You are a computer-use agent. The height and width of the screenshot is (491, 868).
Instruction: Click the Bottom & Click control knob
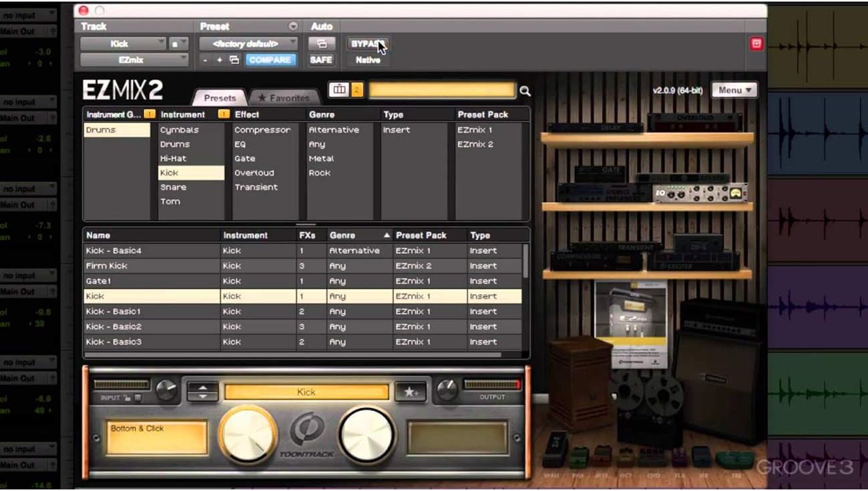tap(248, 436)
